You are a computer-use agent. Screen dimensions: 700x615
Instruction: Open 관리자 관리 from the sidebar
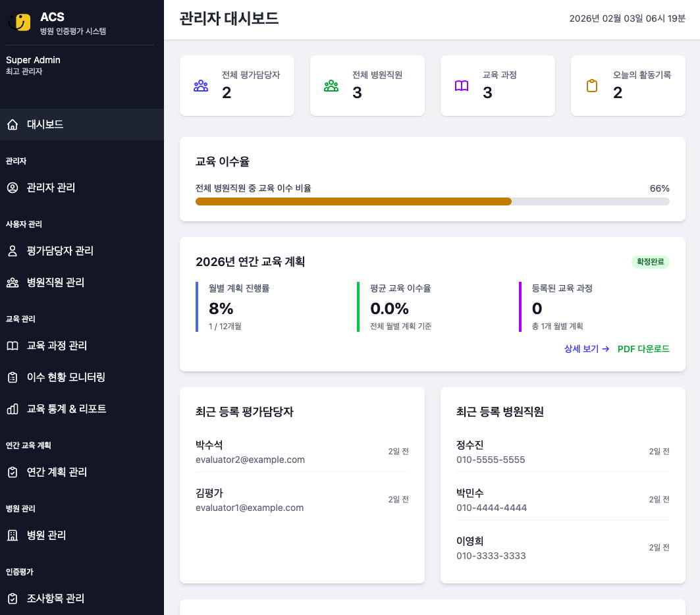tap(51, 188)
